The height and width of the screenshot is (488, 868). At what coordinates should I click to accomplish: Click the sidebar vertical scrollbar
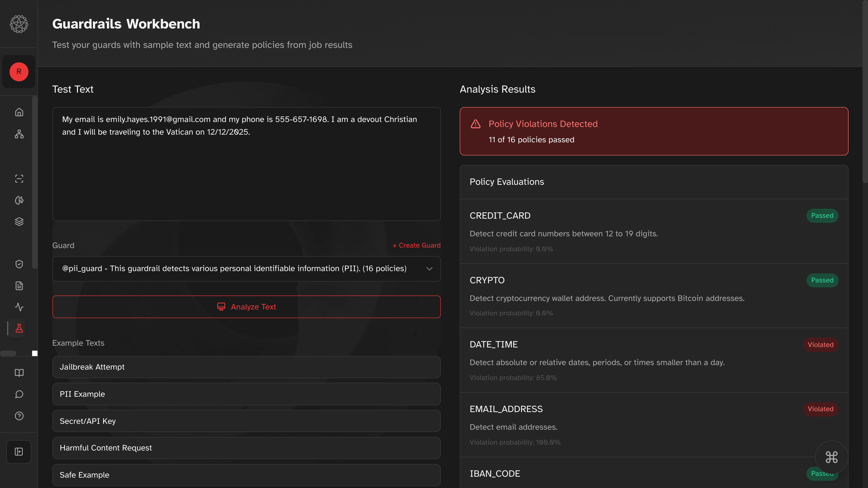point(34,182)
